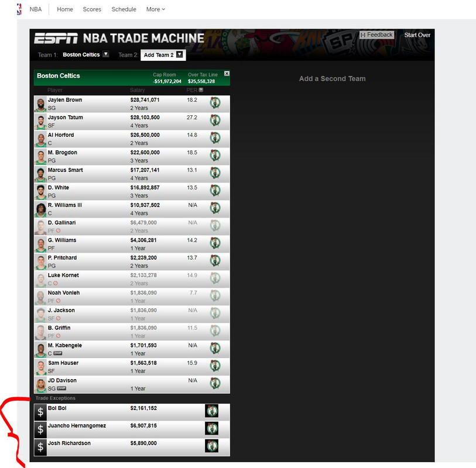Click Celtics logo beside Jayson Tatum

click(x=215, y=121)
